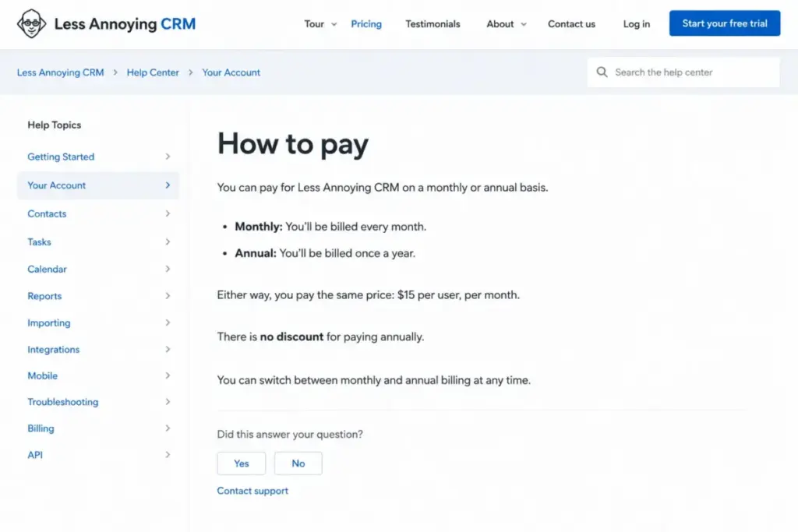Open Reports help topic

click(44, 295)
